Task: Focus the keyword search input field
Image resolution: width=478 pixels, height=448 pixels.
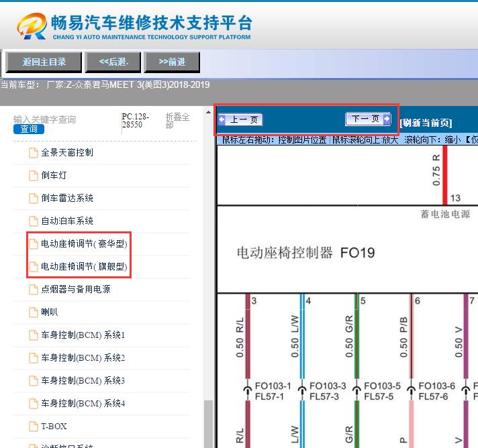Action: pyautogui.click(x=44, y=119)
